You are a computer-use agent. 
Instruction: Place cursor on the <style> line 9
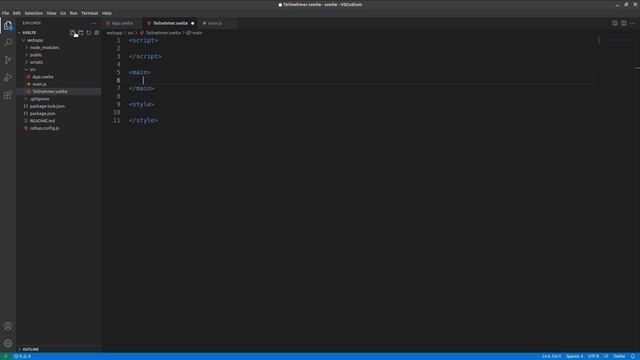pyautogui.click(x=142, y=104)
